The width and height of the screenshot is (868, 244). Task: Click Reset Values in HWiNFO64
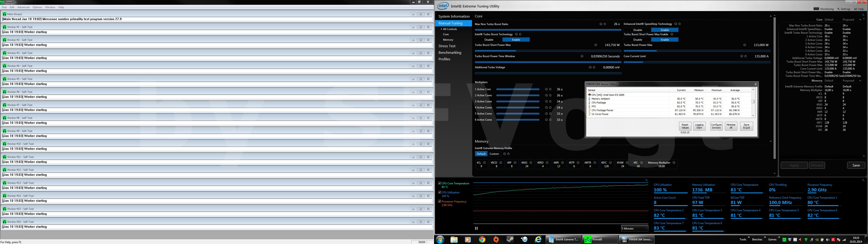click(x=685, y=126)
